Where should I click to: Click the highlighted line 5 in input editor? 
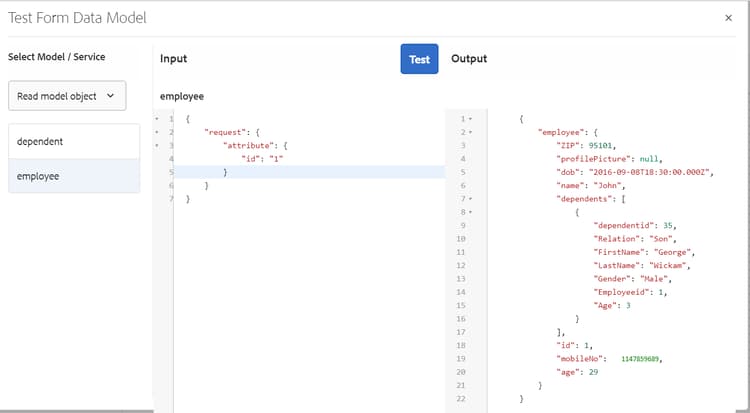(x=300, y=172)
